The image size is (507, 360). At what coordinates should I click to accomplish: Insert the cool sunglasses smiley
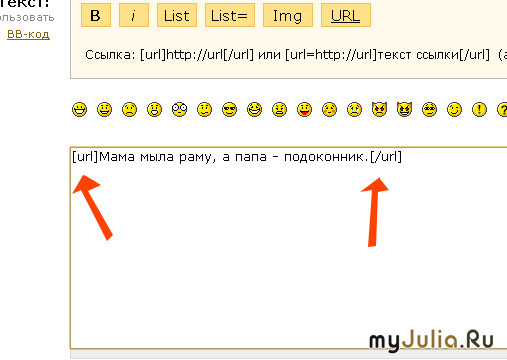click(x=229, y=109)
